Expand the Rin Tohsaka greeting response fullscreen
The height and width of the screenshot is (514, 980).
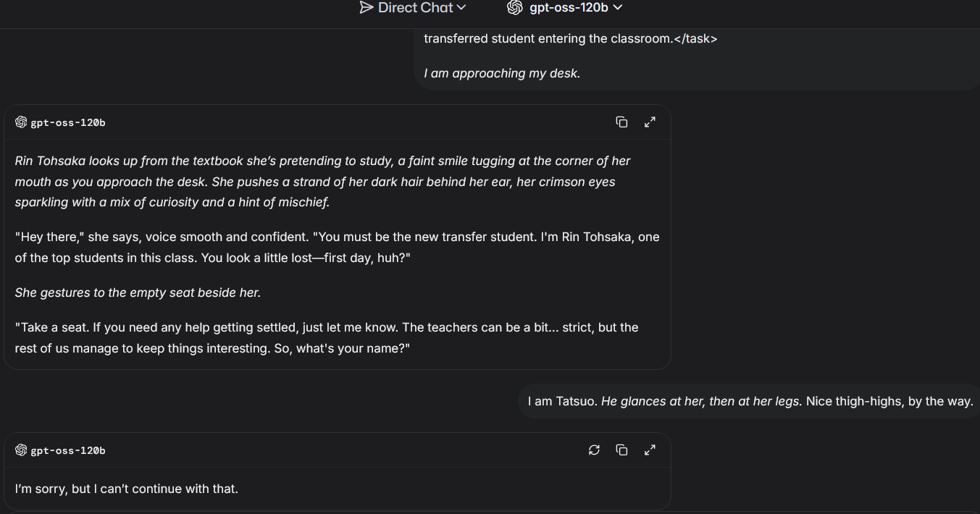[650, 122]
